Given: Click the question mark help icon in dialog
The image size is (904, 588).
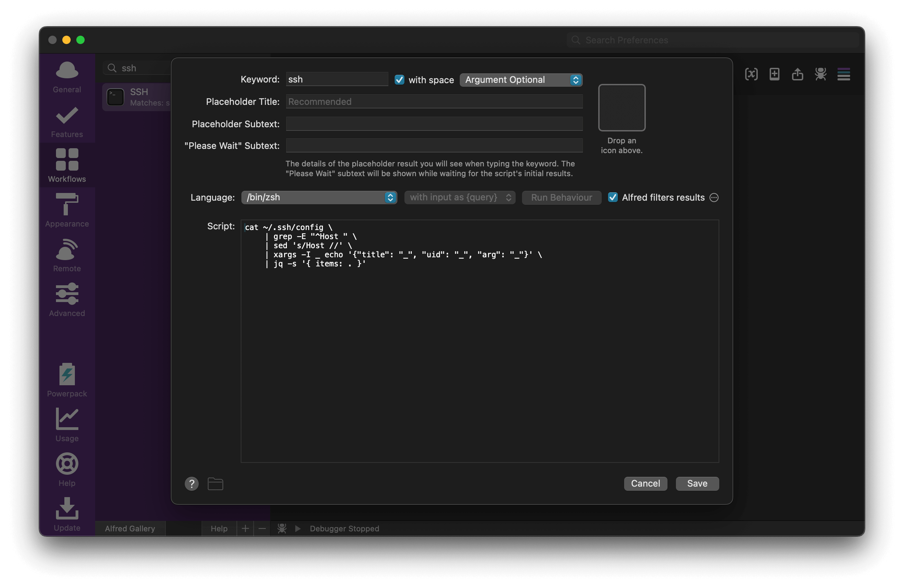Looking at the screenshot, I should click(x=192, y=483).
